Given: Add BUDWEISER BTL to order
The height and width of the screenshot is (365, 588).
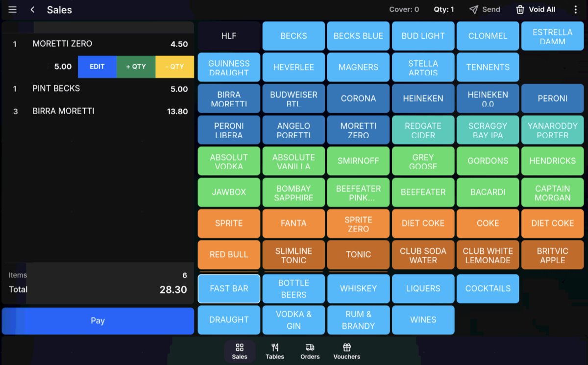Looking at the screenshot, I should coord(294,98).
